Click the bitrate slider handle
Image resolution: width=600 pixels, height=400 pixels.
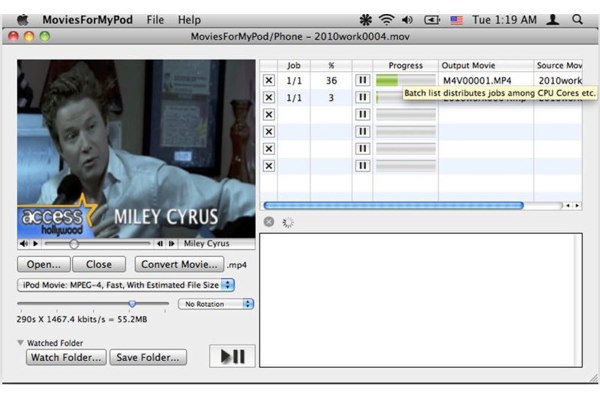[x=132, y=304]
